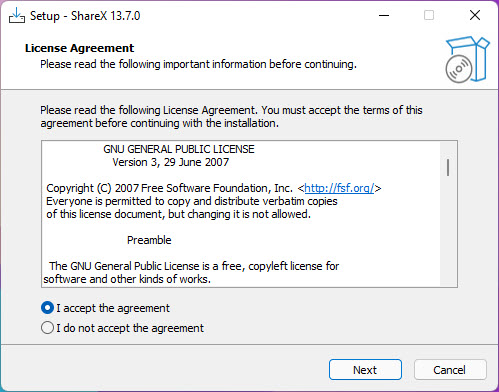Click the license text scrollbar thumb

point(448,168)
